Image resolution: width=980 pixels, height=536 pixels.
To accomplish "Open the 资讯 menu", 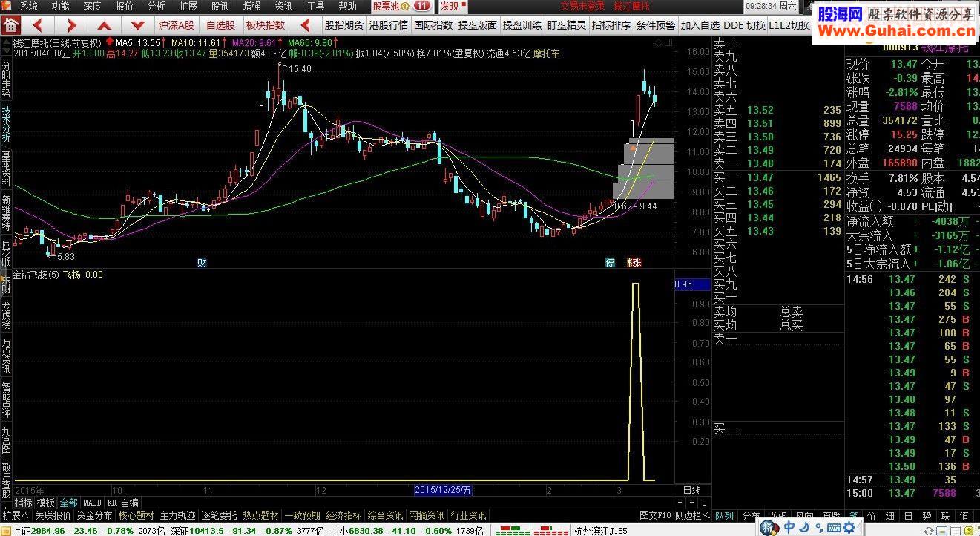I will tap(283, 6).
